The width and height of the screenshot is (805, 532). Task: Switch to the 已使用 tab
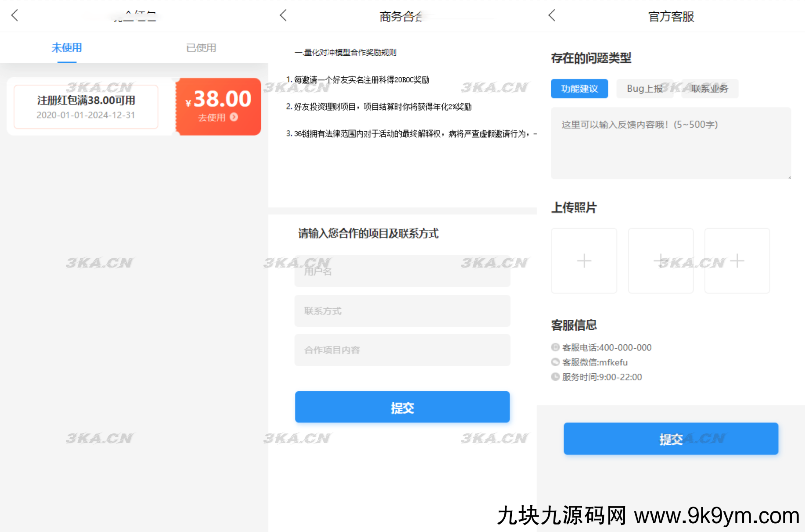201,48
